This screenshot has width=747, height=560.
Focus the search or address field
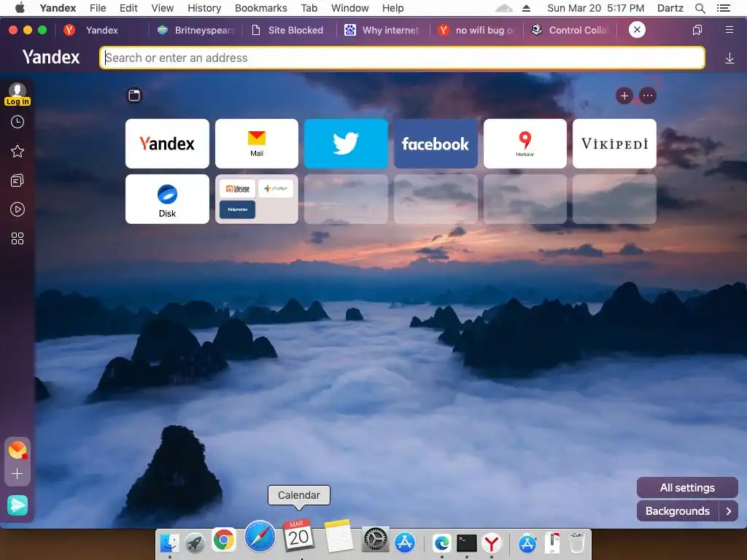click(x=402, y=58)
